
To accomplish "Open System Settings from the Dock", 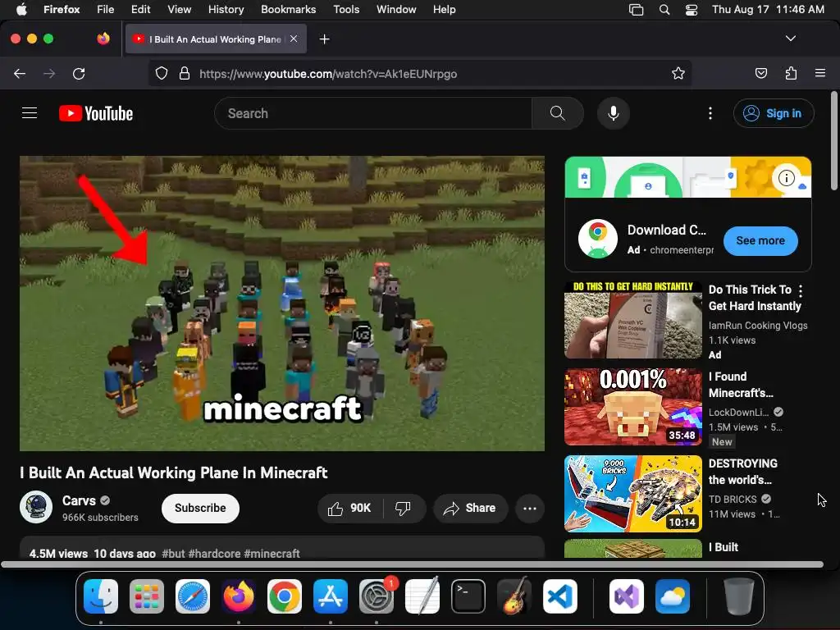I will click(376, 596).
